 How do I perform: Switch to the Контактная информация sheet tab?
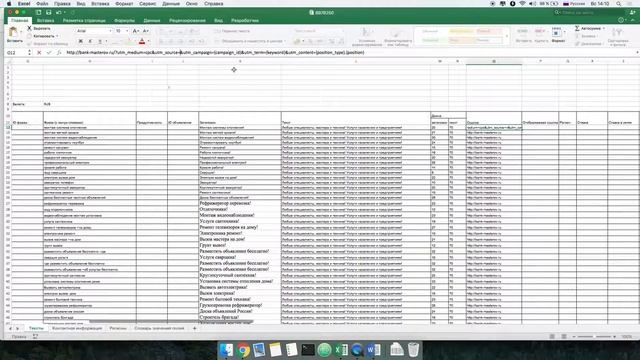[77, 328]
